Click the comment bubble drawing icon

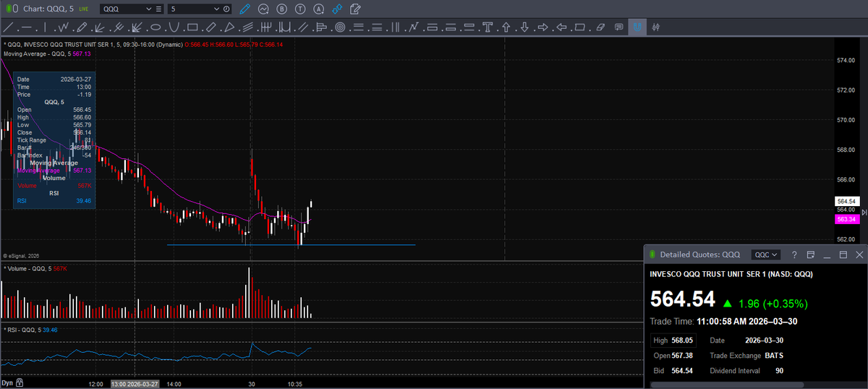(618, 27)
